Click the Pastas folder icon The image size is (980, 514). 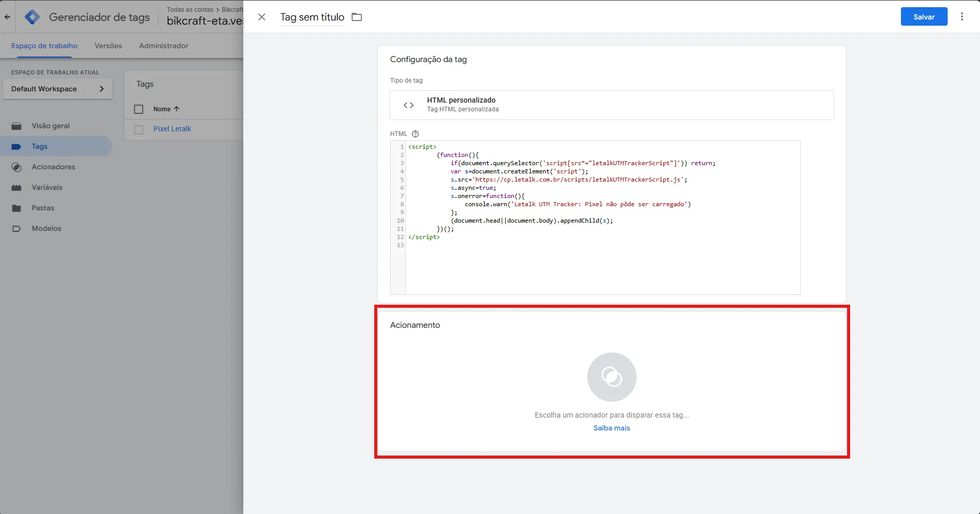click(x=16, y=208)
